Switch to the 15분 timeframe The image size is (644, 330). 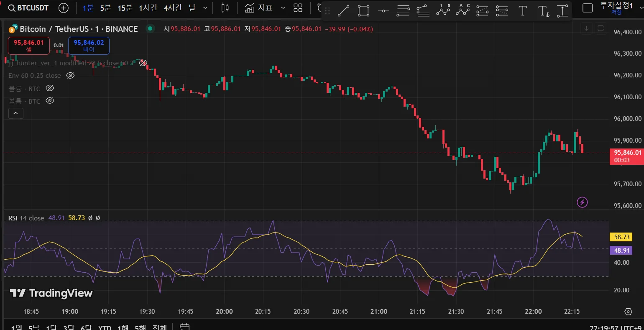tap(125, 8)
